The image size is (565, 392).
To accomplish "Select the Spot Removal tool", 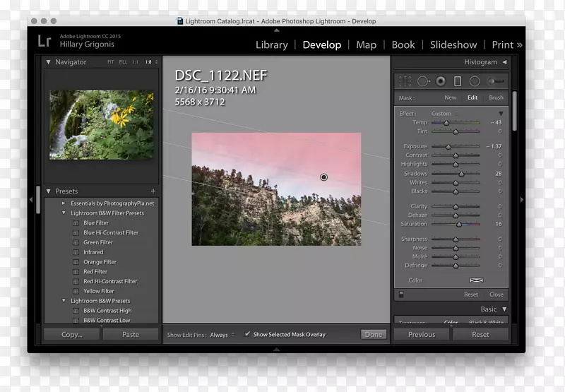I will (x=423, y=81).
